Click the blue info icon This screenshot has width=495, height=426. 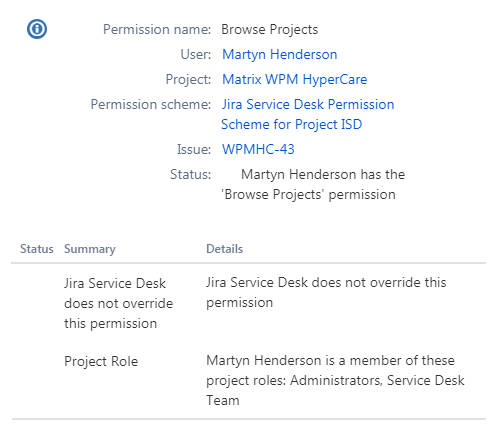click(x=37, y=29)
